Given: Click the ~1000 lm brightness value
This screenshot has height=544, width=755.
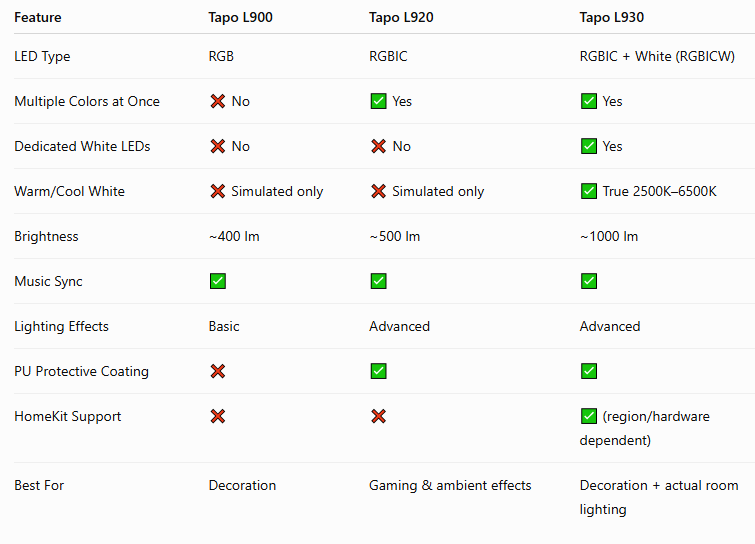Looking at the screenshot, I should coord(609,236).
